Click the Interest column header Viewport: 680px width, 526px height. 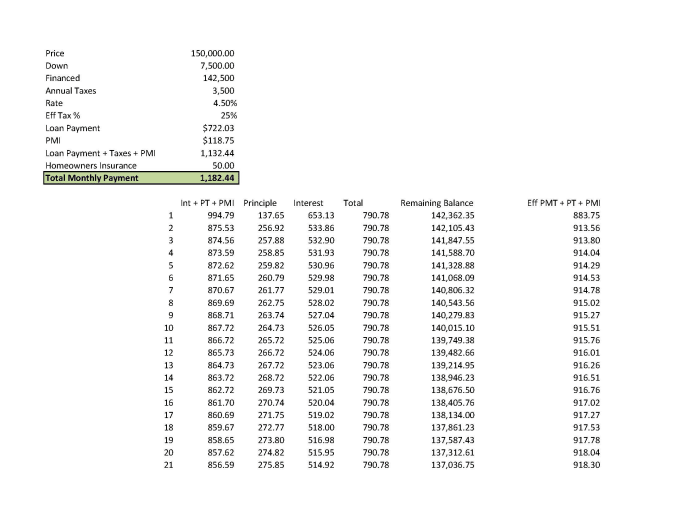click(308, 203)
